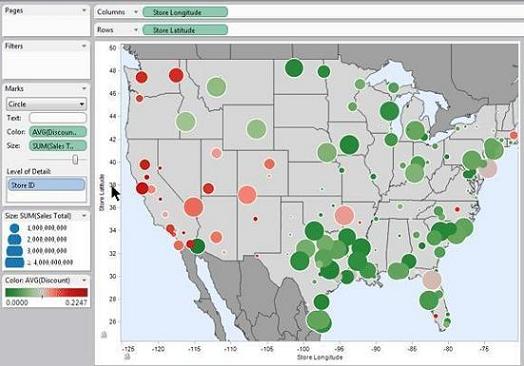Expand the Pages card menu arrow
Screen dimensions: 524x366
point(84,10)
